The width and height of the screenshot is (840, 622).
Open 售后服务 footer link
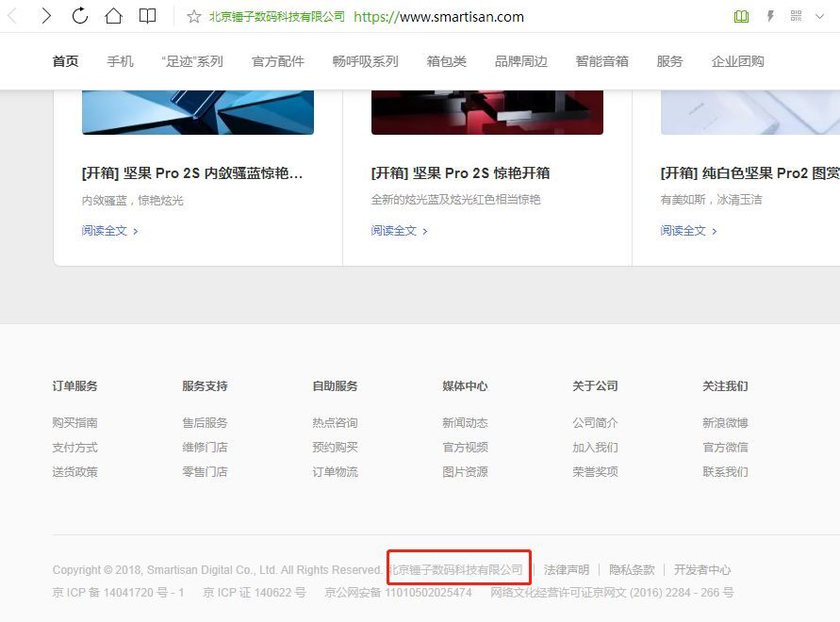pyautogui.click(x=206, y=423)
